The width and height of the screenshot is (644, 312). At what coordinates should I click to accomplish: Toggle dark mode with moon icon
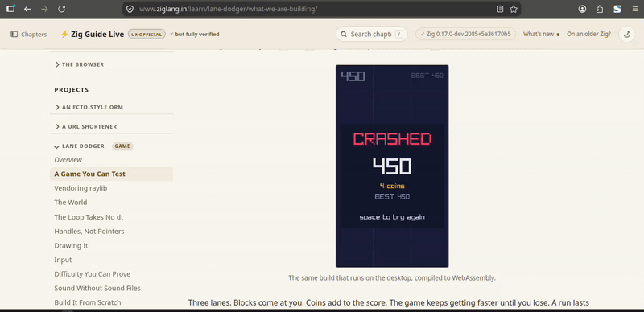(x=627, y=35)
